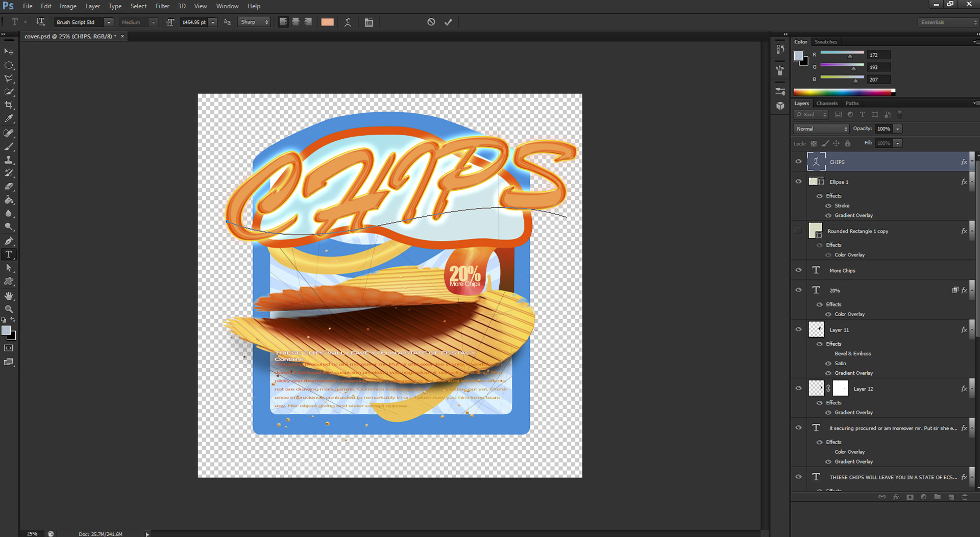Screen dimensions: 980x537
Task: Open the Type menu
Action: pos(115,6)
